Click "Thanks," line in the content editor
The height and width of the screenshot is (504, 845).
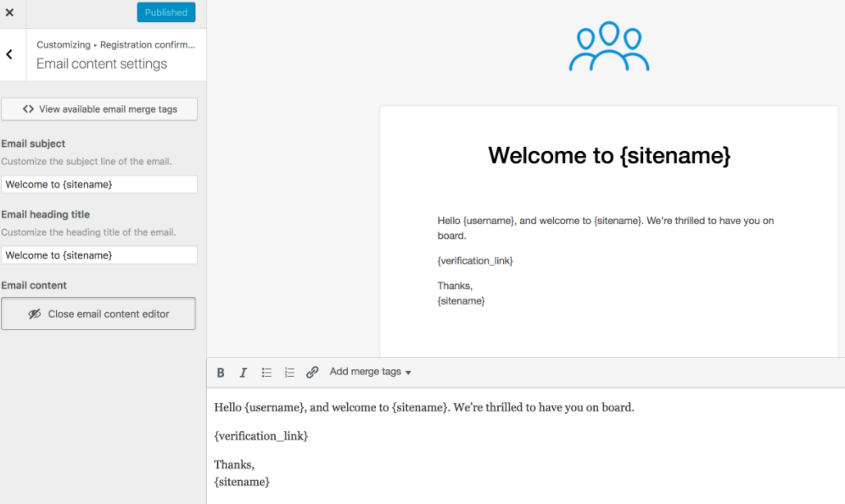click(x=234, y=464)
